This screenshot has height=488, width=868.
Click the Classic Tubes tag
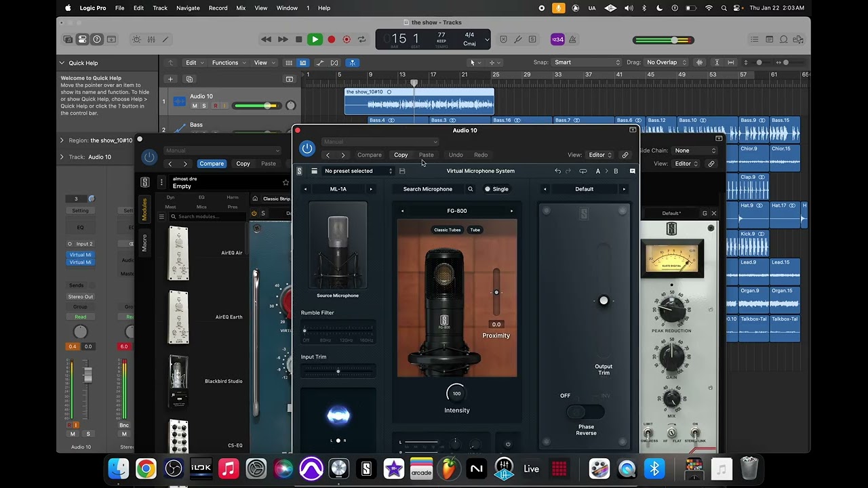[448, 230]
